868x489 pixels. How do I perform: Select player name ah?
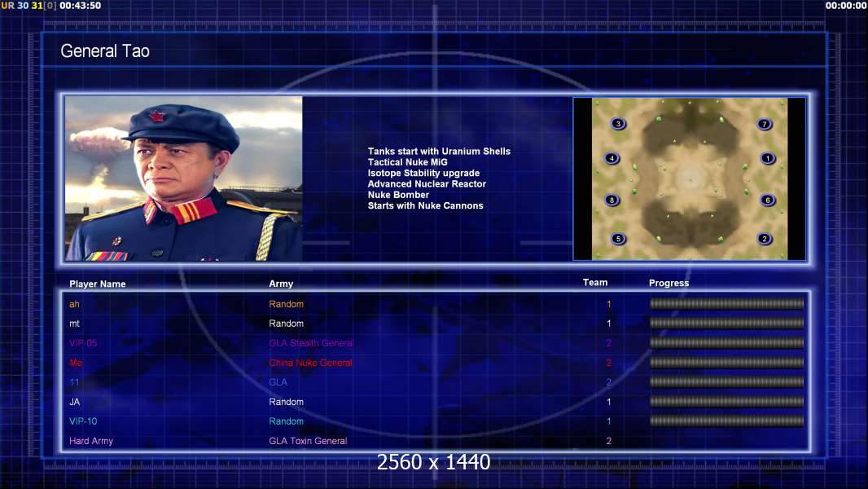pyautogui.click(x=74, y=304)
